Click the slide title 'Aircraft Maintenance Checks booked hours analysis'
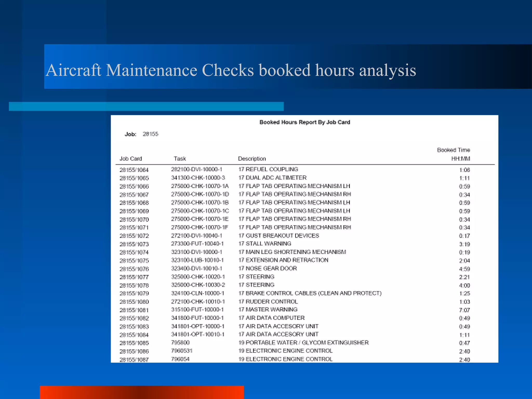Viewport: 532px width, 399px height. point(231,70)
